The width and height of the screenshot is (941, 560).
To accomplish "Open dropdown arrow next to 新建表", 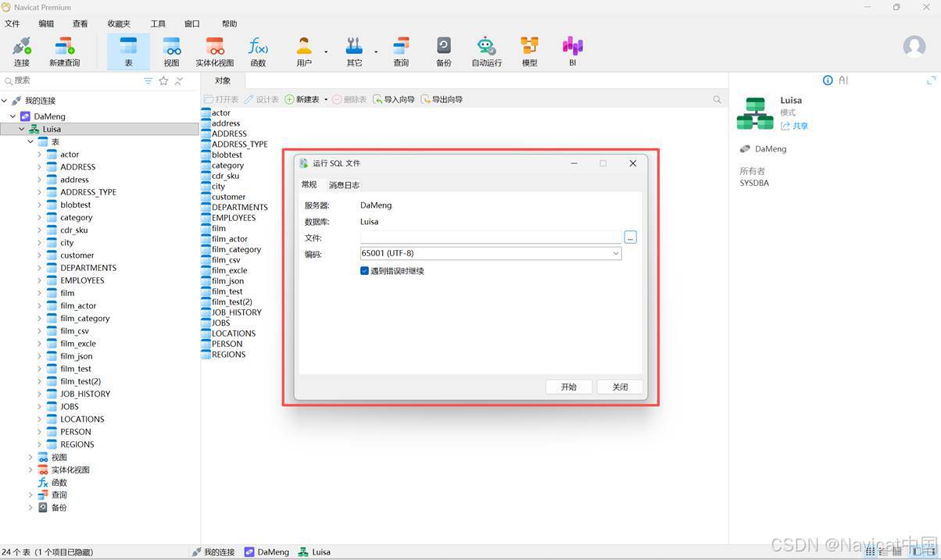I will (x=326, y=100).
